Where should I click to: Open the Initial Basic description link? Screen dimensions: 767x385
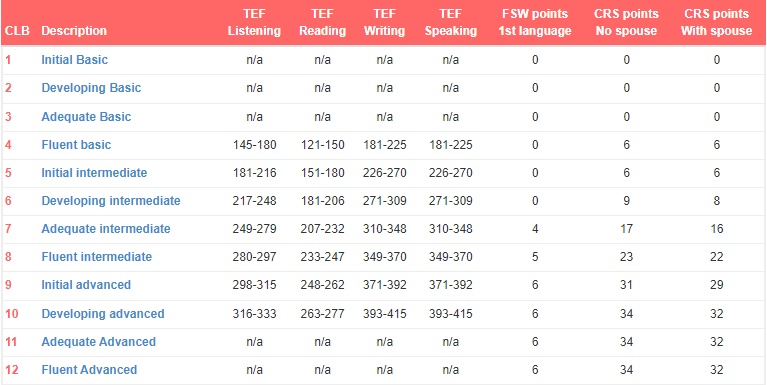click(74, 60)
